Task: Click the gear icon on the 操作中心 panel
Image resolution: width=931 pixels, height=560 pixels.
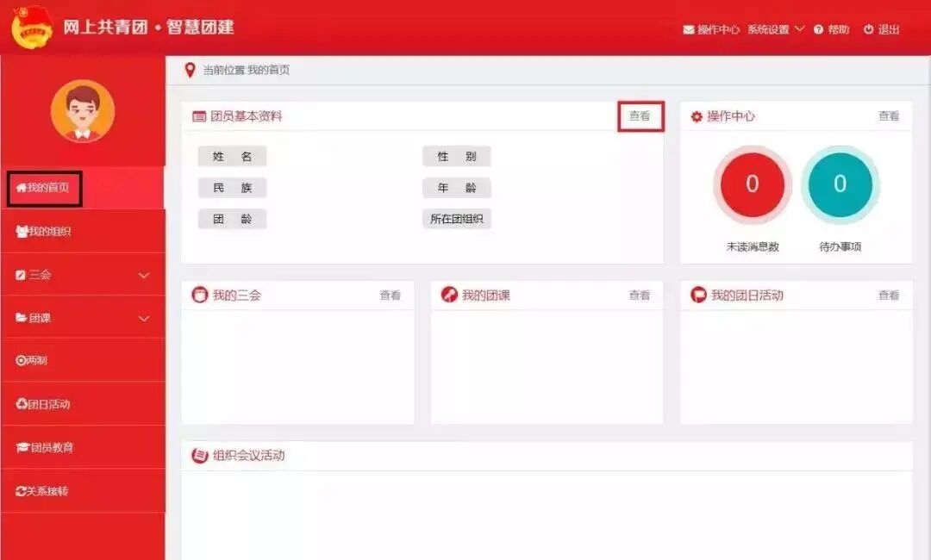Action: (695, 115)
